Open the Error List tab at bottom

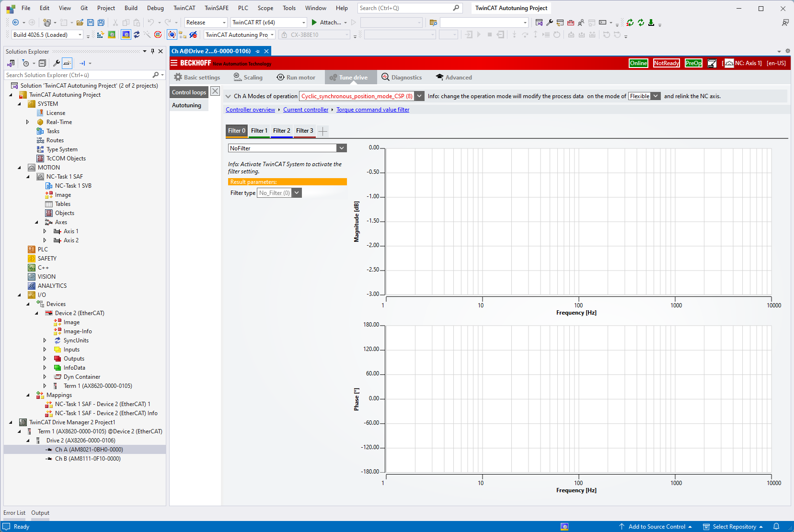[14, 513]
